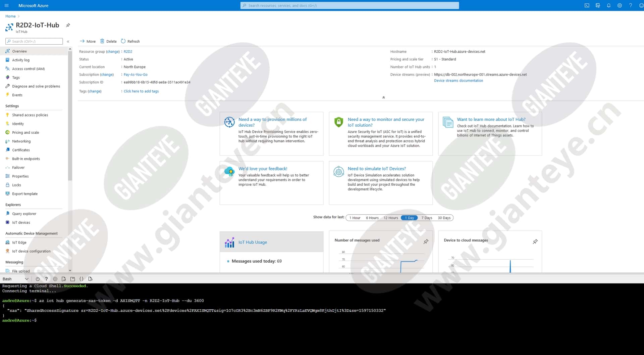This screenshot has height=355, width=644.
Task: Click change next to Resource group
Action: [113, 51]
